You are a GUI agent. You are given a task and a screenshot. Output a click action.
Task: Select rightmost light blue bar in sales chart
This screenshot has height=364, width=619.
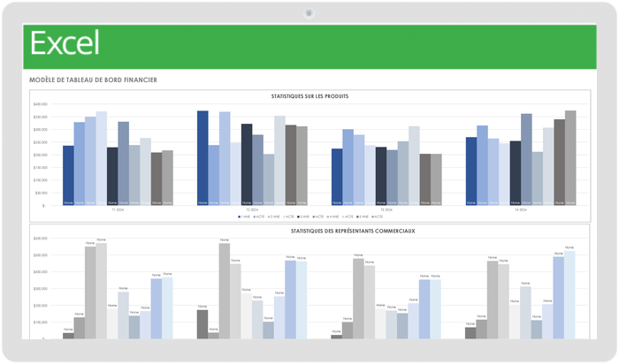pyautogui.click(x=569, y=294)
